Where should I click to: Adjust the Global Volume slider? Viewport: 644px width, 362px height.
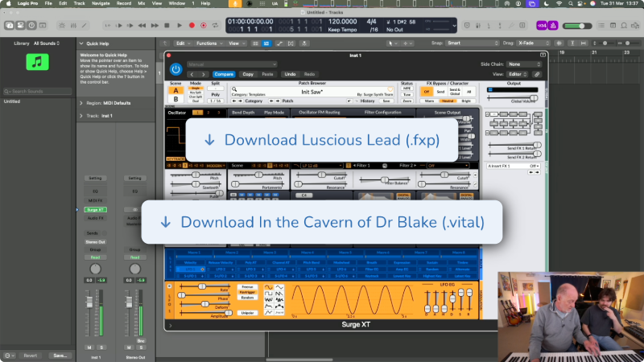point(533,97)
